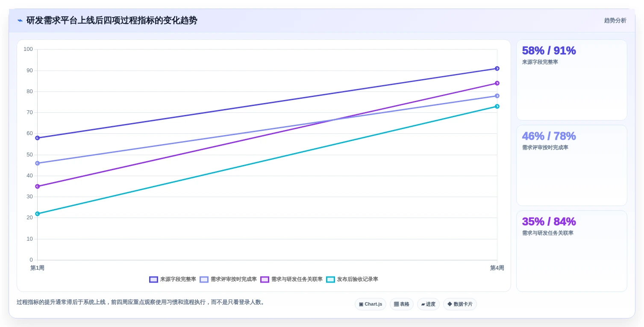Click the 第4周 x-axis label
The width and height of the screenshot is (644, 327).
(497, 268)
